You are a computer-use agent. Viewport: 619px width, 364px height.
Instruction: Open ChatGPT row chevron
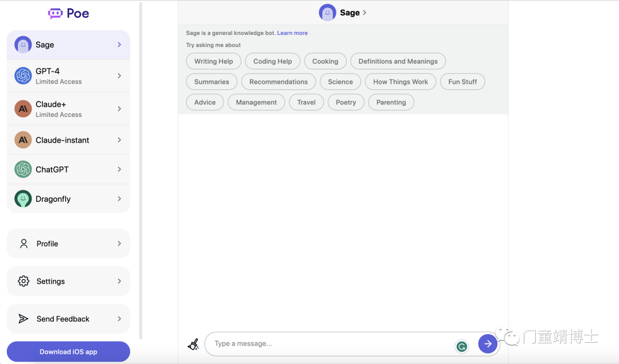tap(119, 169)
